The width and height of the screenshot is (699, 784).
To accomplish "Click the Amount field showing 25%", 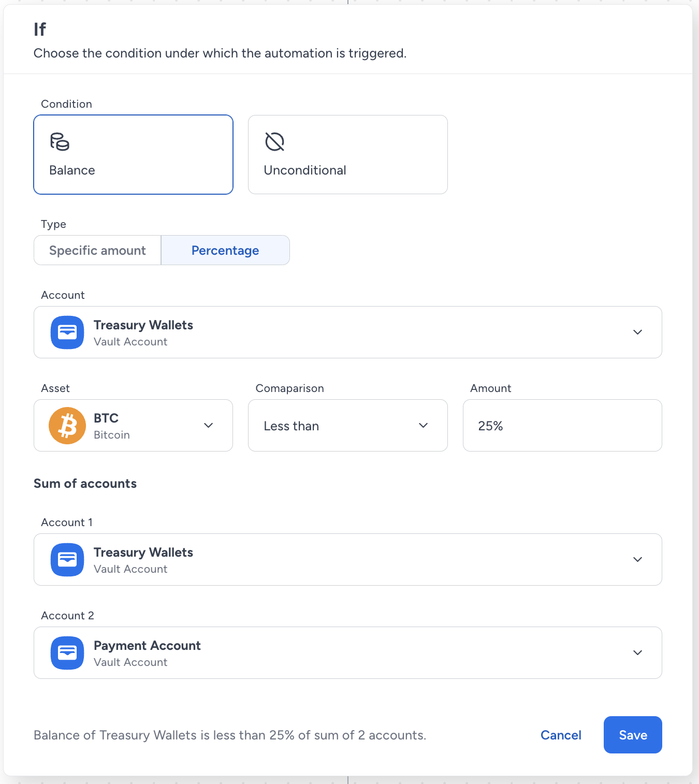I will [562, 426].
